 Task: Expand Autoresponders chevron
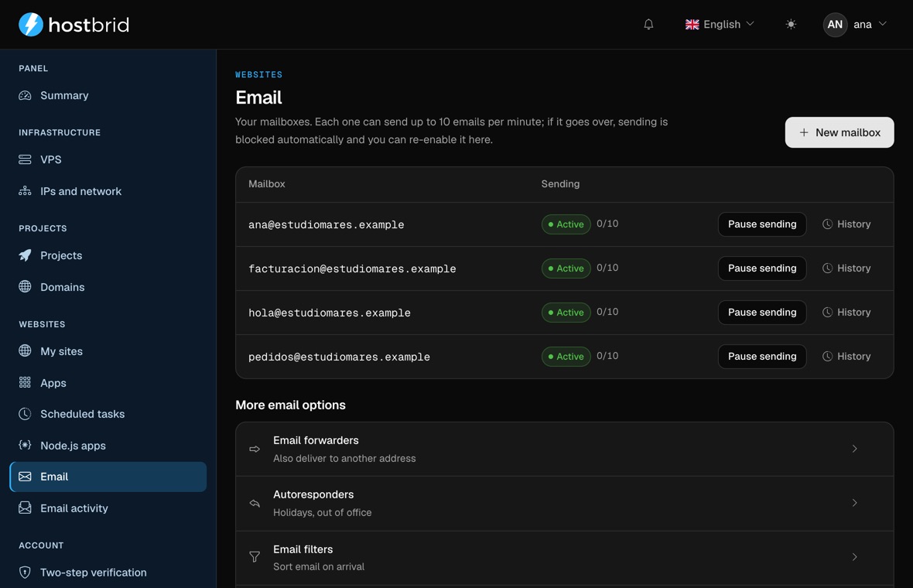[x=854, y=503]
